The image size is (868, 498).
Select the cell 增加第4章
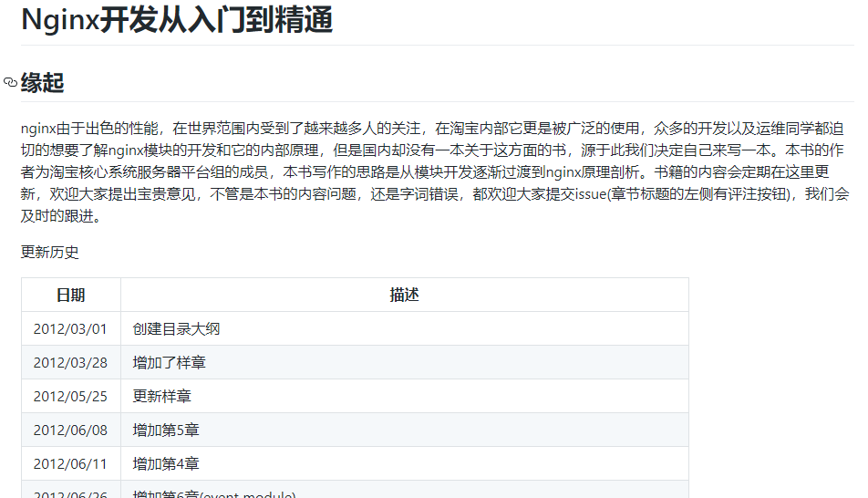pyautogui.click(x=405, y=463)
